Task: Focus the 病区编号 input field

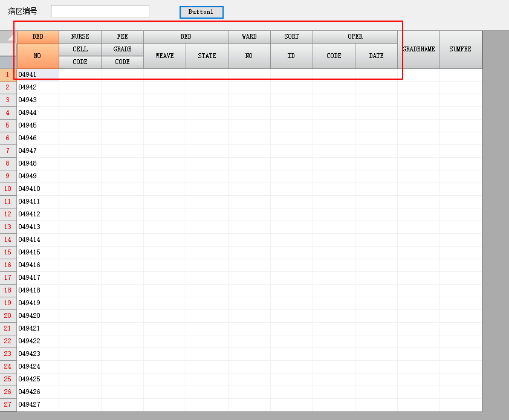Action: point(100,11)
